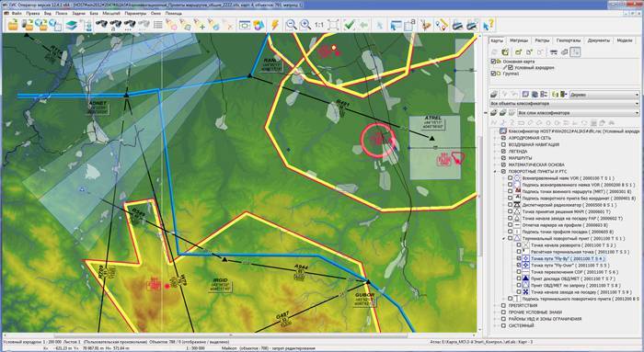Open the Параметры menu

[135, 13]
